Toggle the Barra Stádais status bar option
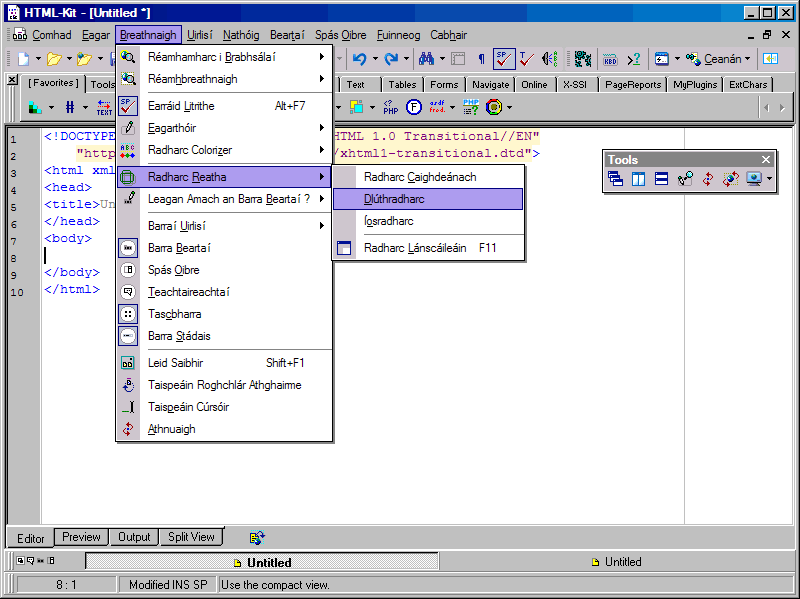Viewport: 800px width, 599px height. [x=179, y=336]
